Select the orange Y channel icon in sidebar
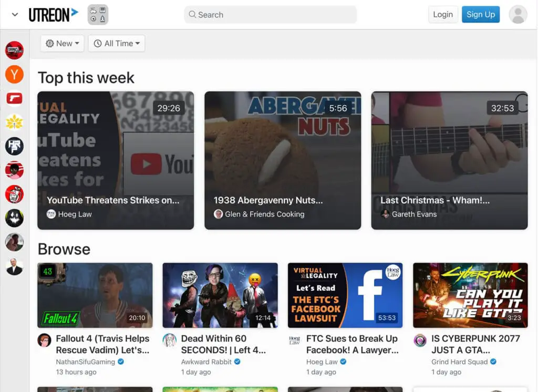Viewport: 538px width, 392px height. 14,75
